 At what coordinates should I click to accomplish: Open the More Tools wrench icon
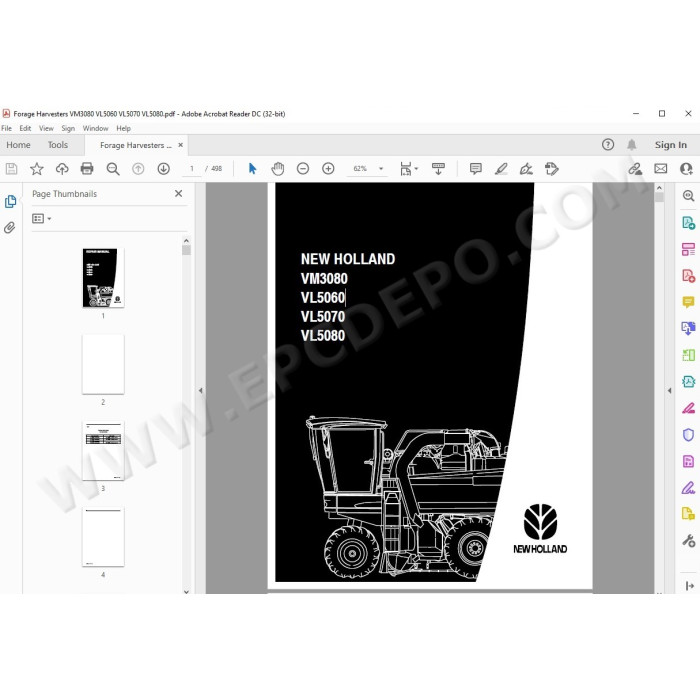click(x=688, y=541)
